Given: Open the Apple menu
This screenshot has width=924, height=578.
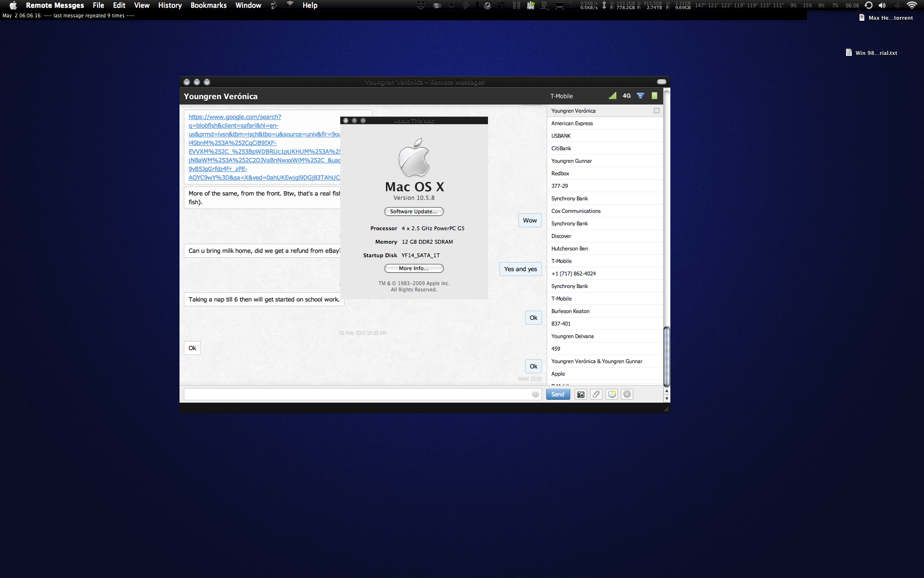Looking at the screenshot, I should [13, 5].
